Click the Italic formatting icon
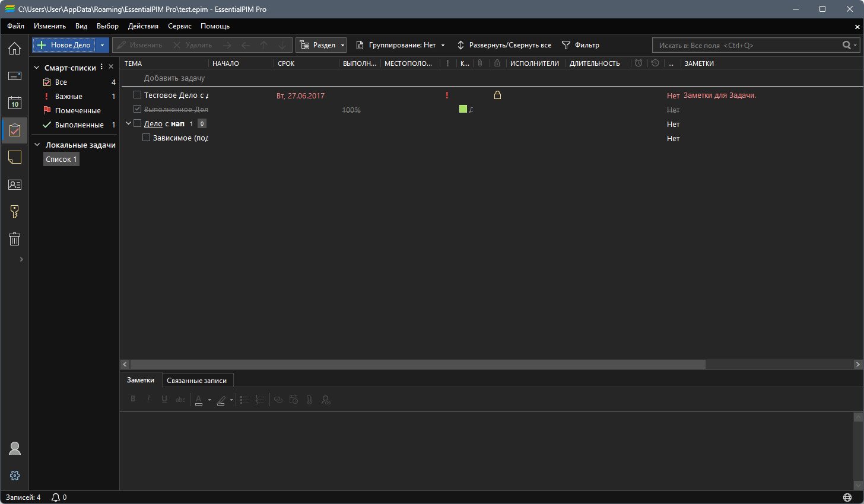The image size is (864, 504). click(x=148, y=400)
